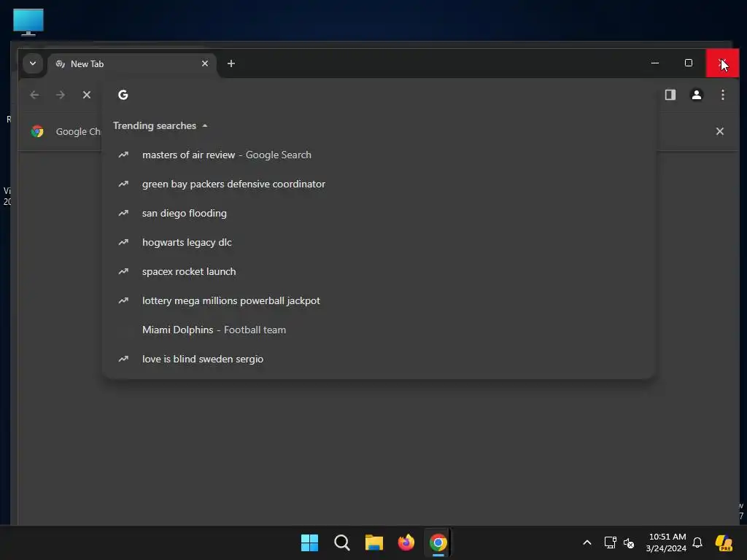747x560 pixels.
Task: Pick 'hogwarts legacy dlc' suggestion
Action: [379, 242]
